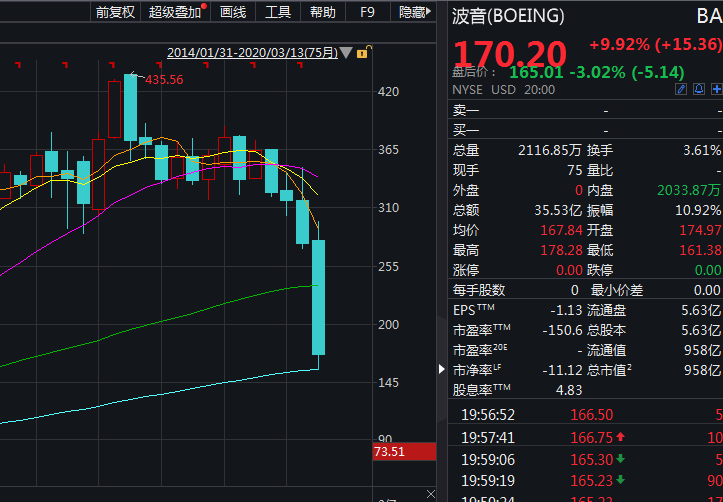Click the large cyan last monthly candlestick

tap(319, 297)
